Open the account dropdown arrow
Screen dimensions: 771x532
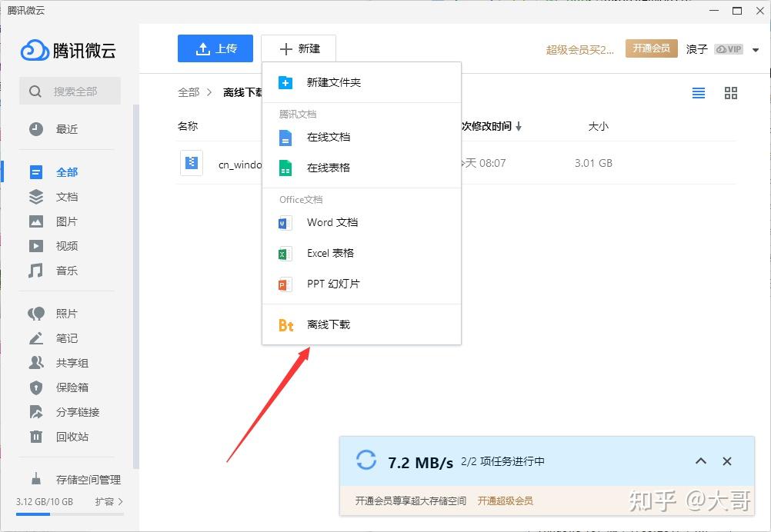coord(756,50)
